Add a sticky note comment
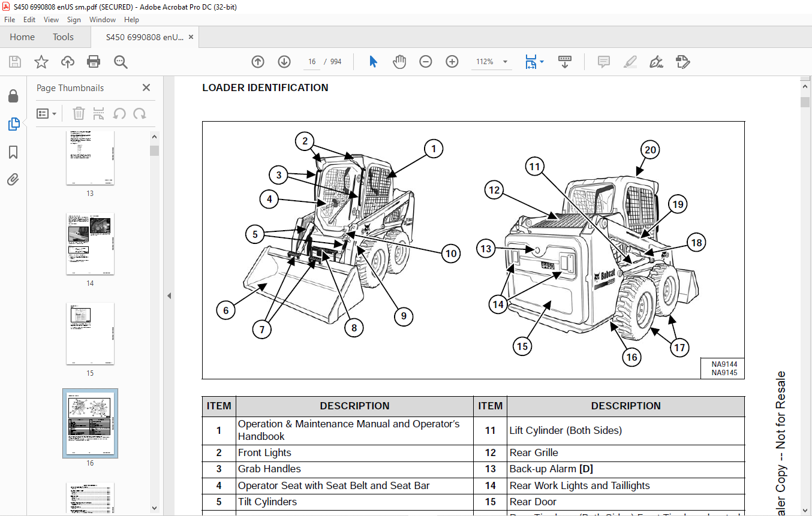 pos(603,62)
